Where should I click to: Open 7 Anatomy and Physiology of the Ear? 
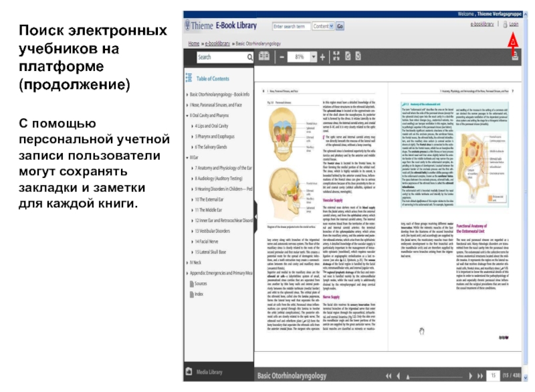click(223, 168)
